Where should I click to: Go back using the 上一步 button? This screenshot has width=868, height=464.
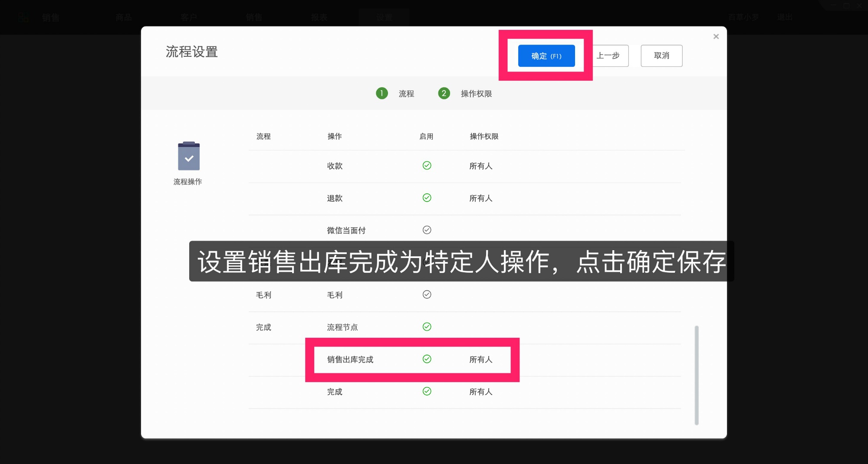click(609, 56)
